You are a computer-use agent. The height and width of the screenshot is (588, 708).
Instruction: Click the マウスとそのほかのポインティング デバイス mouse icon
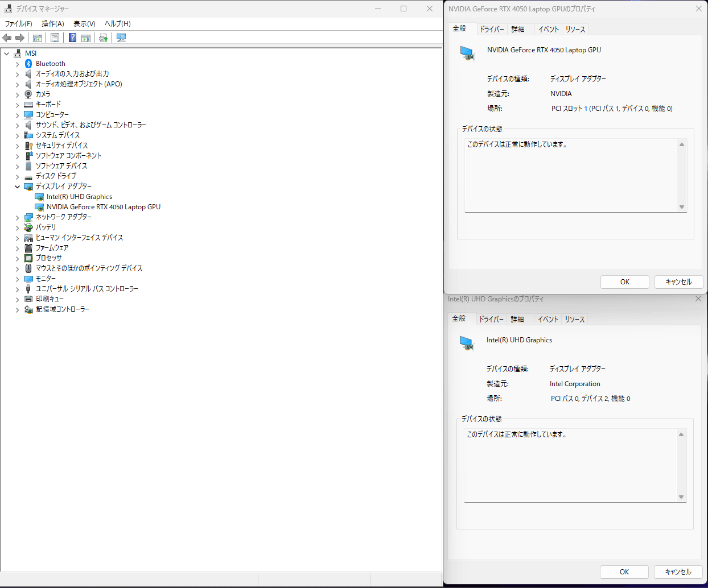pos(28,268)
